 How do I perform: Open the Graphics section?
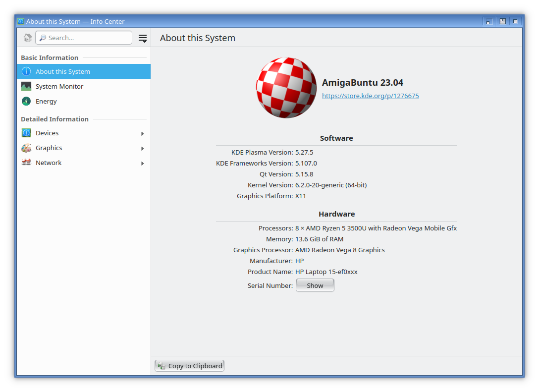point(84,148)
